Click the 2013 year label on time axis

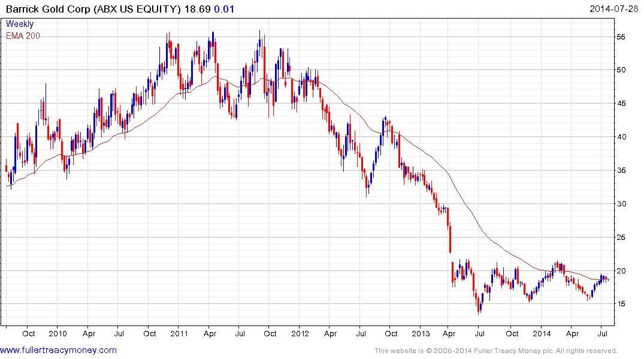[x=421, y=333]
